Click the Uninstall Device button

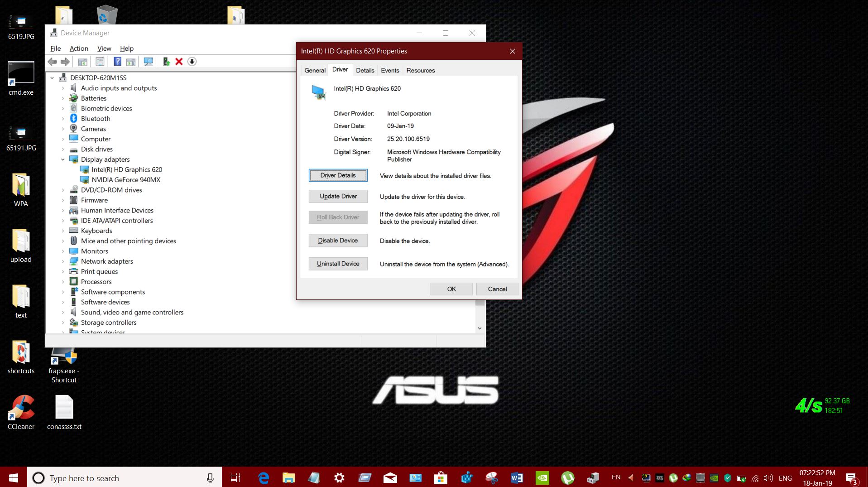[338, 264]
